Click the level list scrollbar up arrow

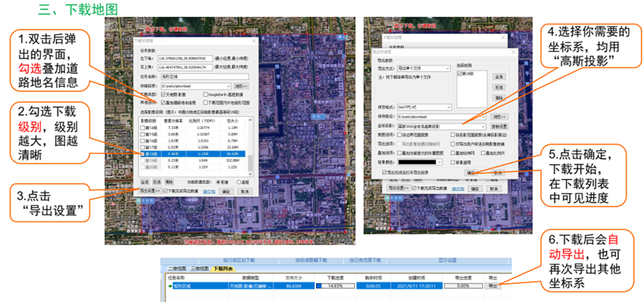coord(250,120)
